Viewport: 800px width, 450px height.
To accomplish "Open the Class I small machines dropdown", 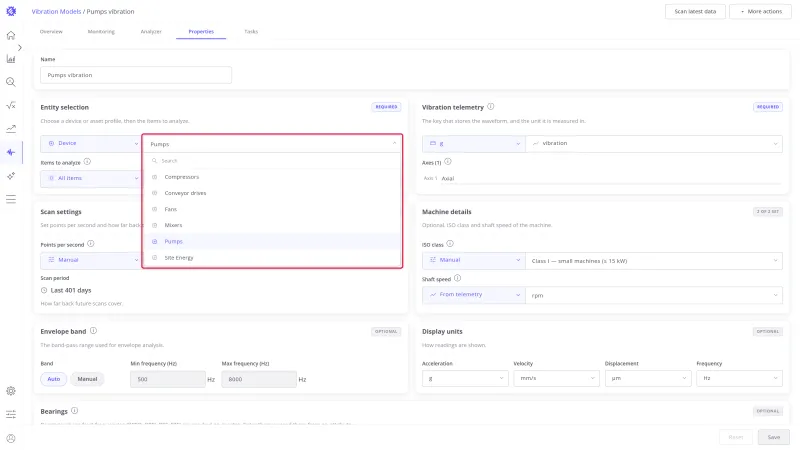I will click(x=654, y=261).
